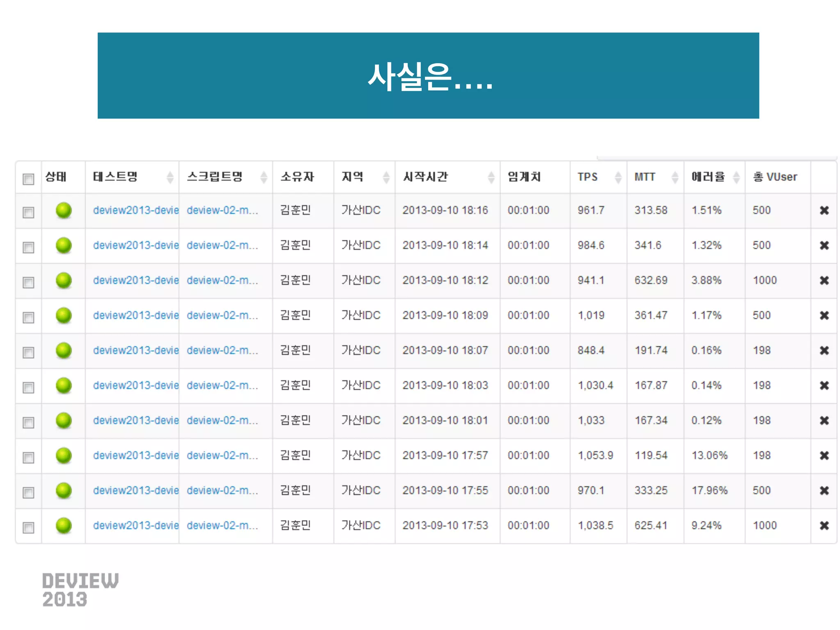The width and height of the screenshot is (840, 630).
Task: Open deview-02-m... script in 18:14 row
Action: 222,245
